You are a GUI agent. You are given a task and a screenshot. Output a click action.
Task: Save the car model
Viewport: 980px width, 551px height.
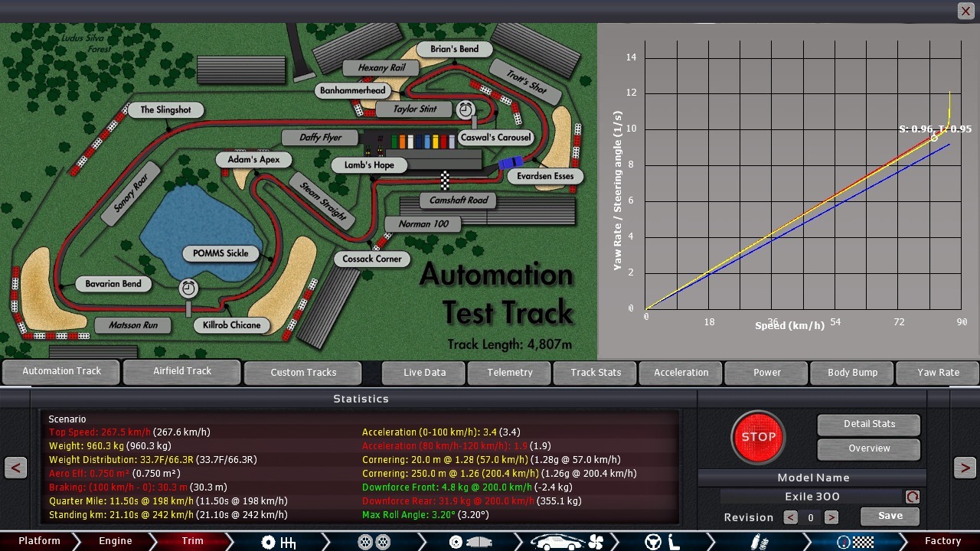890,516
